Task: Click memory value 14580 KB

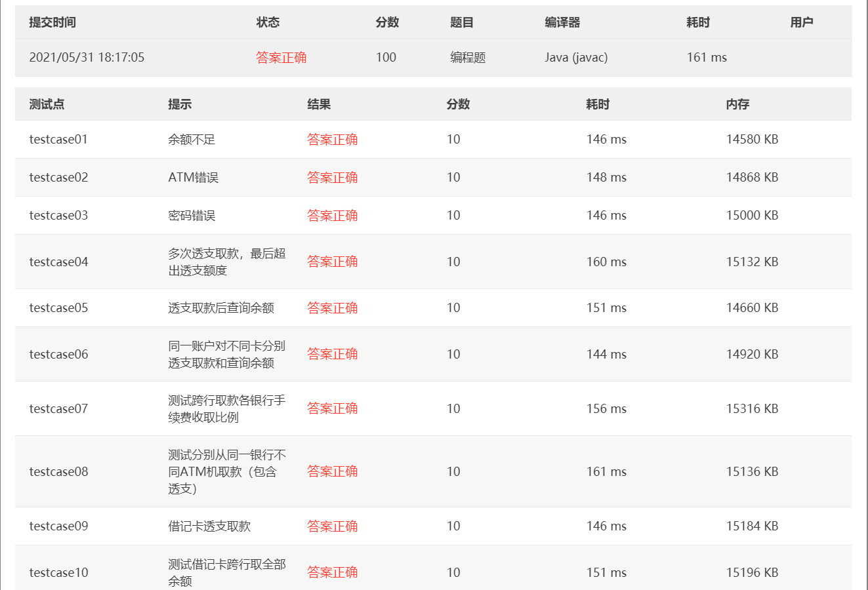Action: pyautogui.click(x=752, y=140)
